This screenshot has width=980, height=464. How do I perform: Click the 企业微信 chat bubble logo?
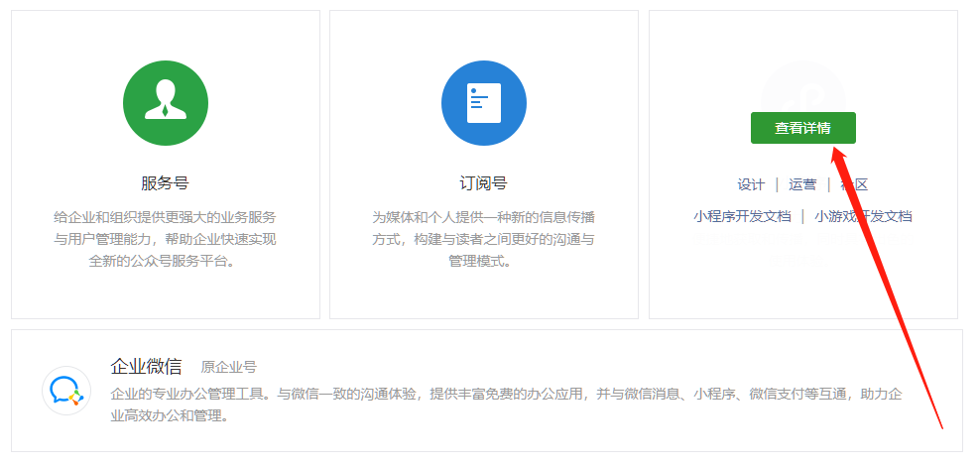click(x=66, y=391)
